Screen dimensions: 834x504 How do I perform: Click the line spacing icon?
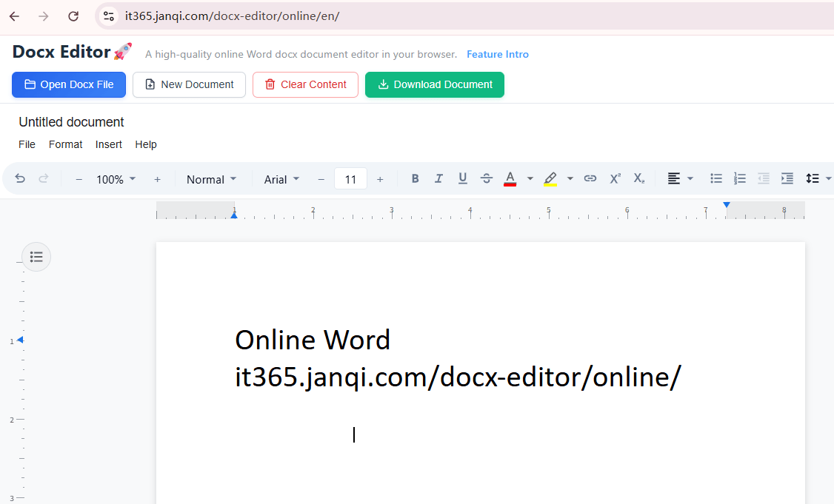[813, 178]
